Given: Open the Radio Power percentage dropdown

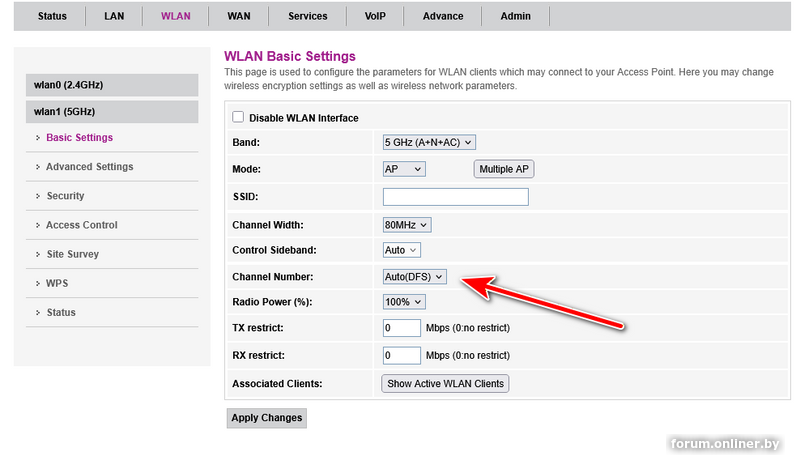Looking at the screenshot, I should pyautogui.click(x=405, y=302).
